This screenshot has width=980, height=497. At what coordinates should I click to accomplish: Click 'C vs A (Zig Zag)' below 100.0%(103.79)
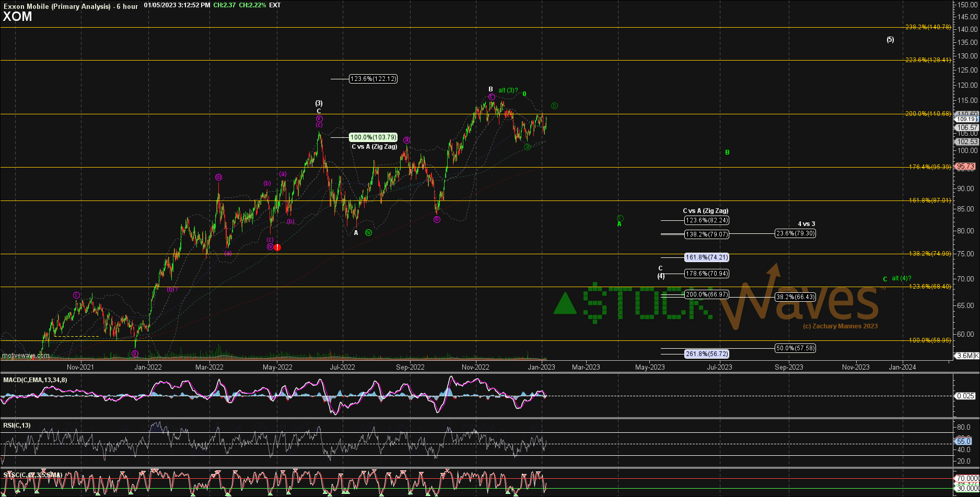[x=375, y=147]
